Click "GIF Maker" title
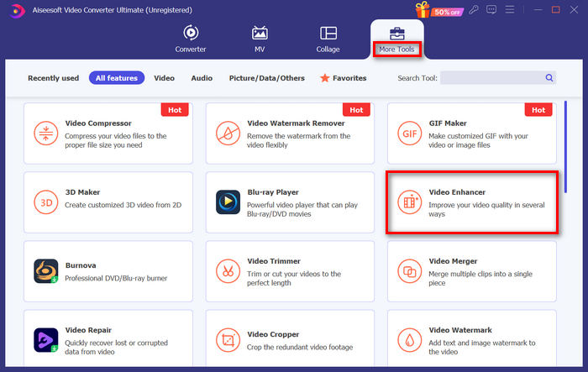 [x=448, y=123]
